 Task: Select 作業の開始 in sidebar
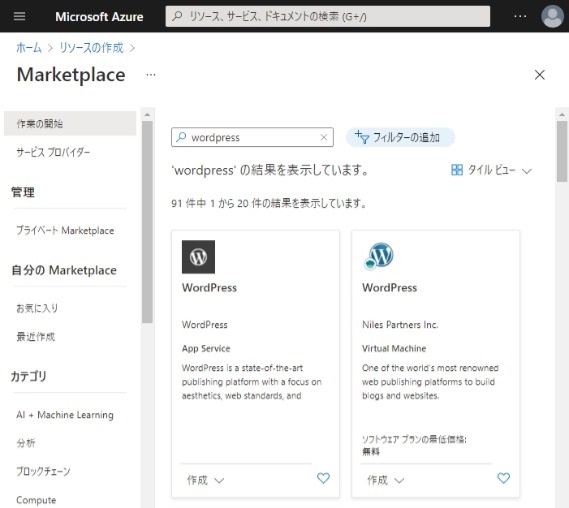(70, 123)
